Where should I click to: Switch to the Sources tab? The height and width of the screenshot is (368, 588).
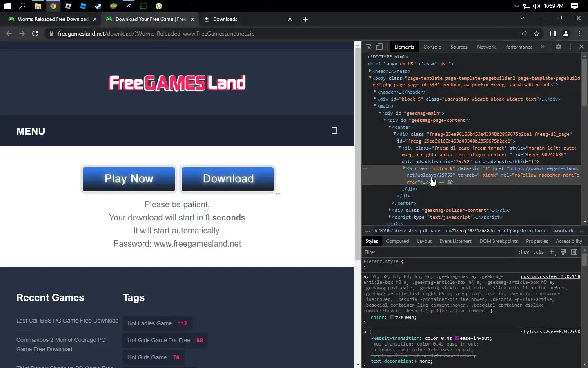pyautogui.click(x=459, y=47)
